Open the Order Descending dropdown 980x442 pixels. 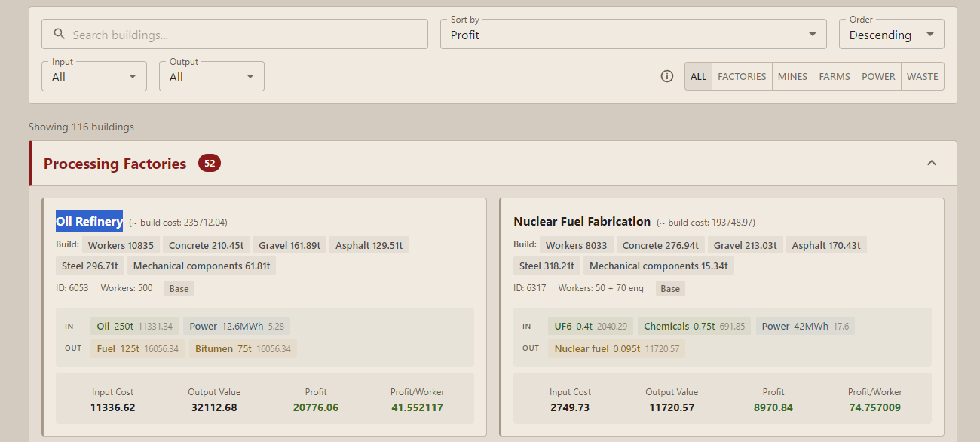(x=892, y=34)
